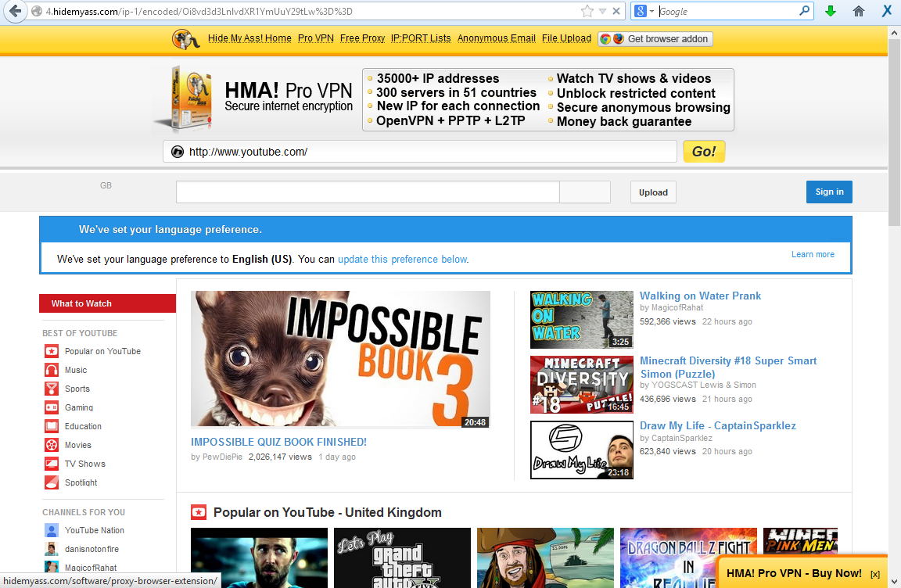Click HMA! Pro VPN - Buy Now! banner
This screenshot has width=901, height=588.
(794, 573)
